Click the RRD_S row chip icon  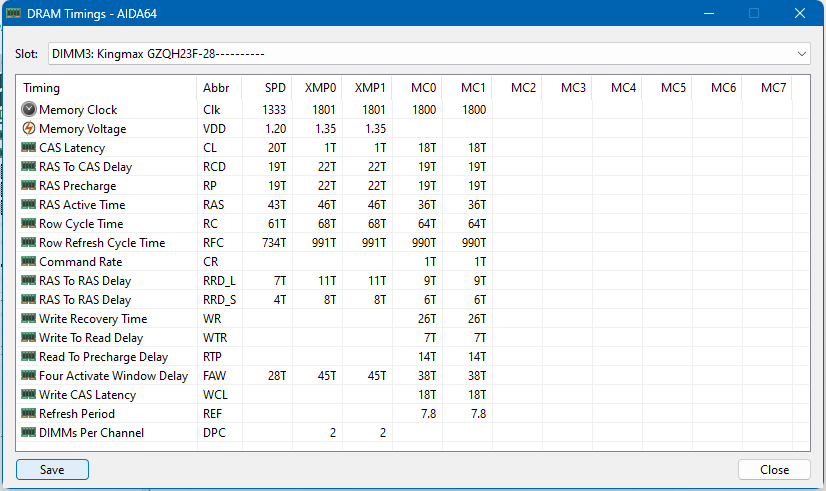[x=28, y=299]
